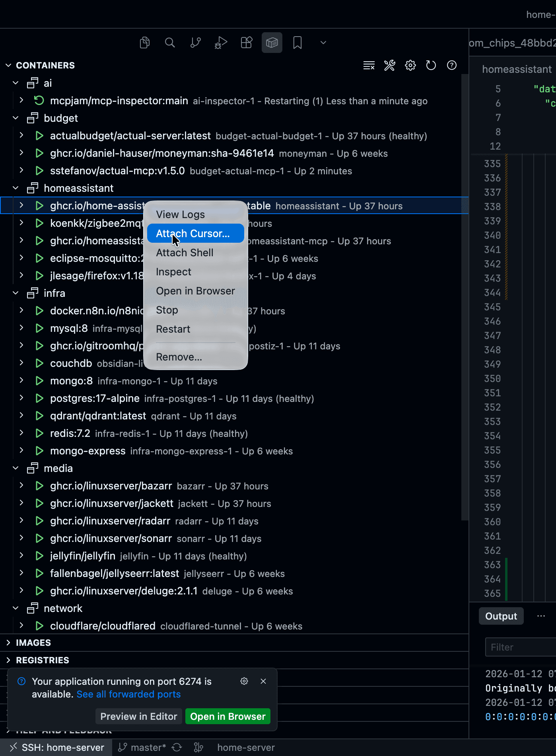Click the Containers help icon
Viewport: 556px width, 756px height.
pyautogui.click(x=451, y=65)
